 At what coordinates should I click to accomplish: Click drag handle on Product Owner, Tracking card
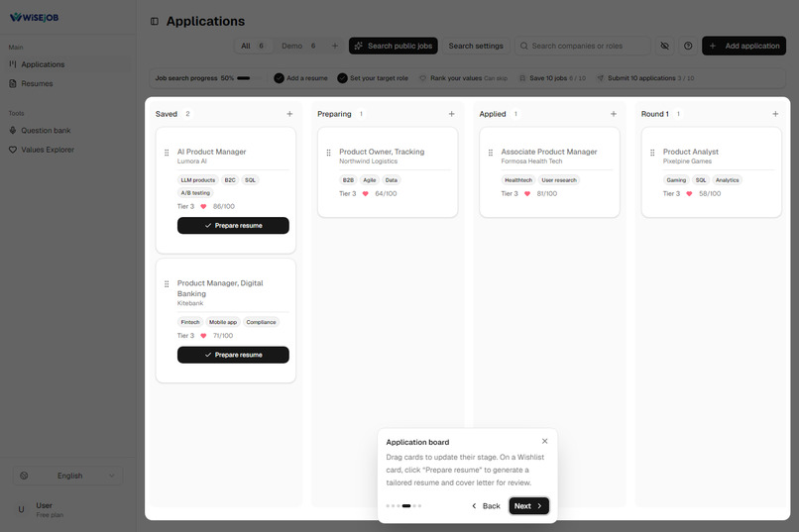[329, 153]
